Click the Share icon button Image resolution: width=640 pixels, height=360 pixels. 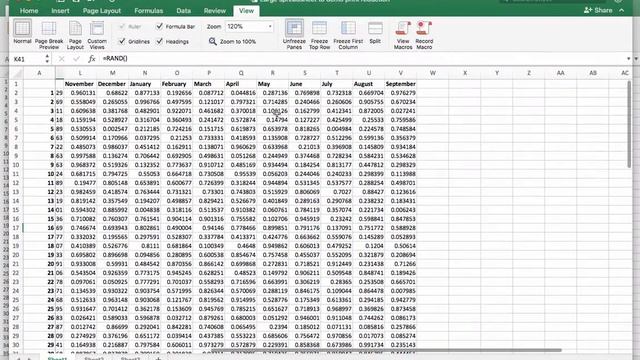click(598, 10)
